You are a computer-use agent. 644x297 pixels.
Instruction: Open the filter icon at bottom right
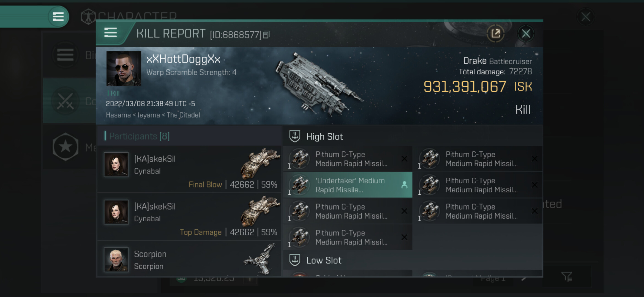point(567,277)
